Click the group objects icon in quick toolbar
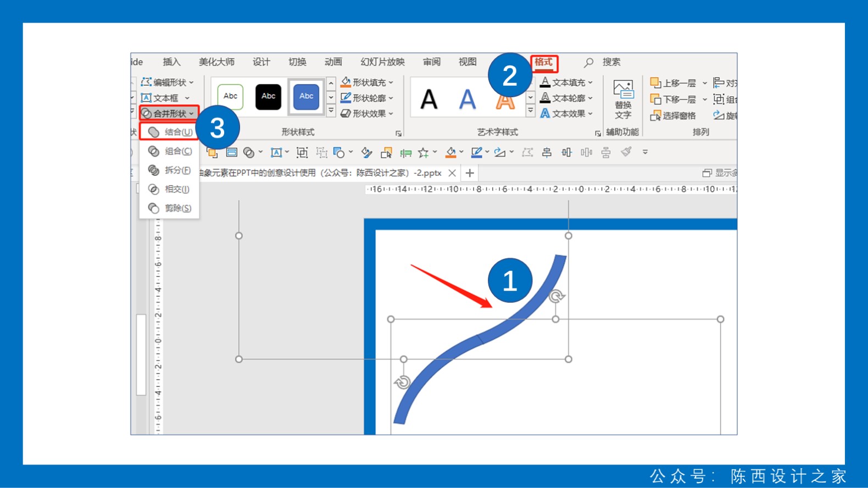Viewport: 868px width, 488px height. click(302, 152)
